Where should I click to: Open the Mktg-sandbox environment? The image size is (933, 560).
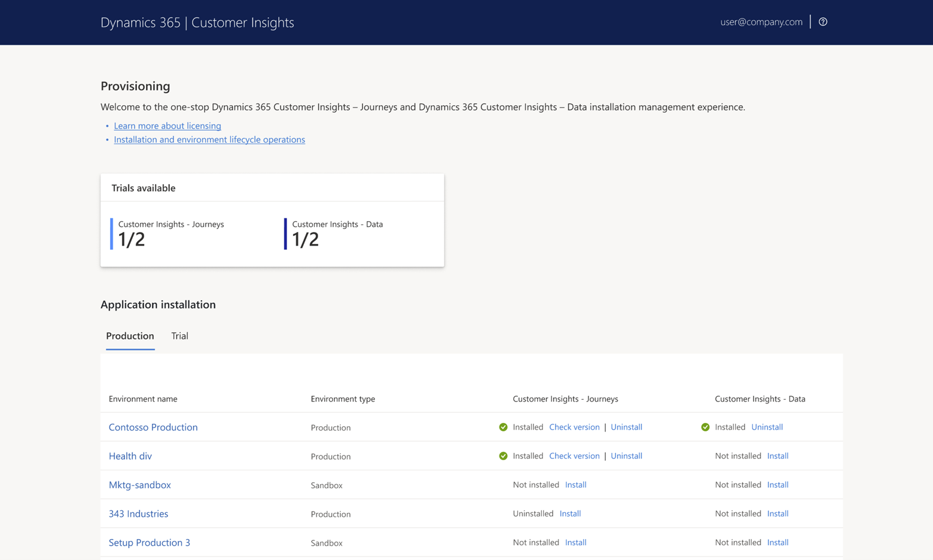tap(140, 485)
